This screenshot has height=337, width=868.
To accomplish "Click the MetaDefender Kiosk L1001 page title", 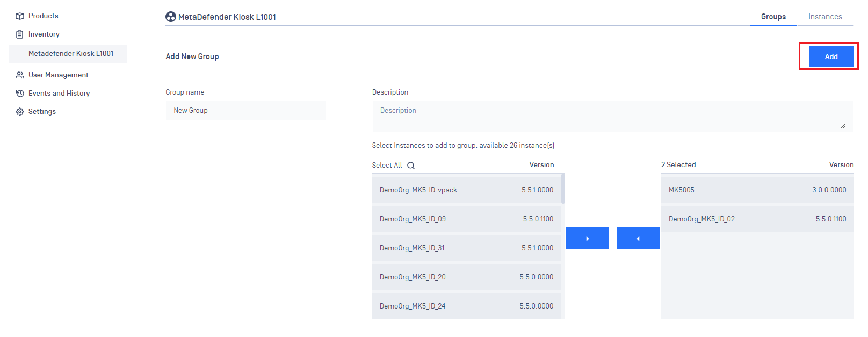I will [x=227, y=17].
